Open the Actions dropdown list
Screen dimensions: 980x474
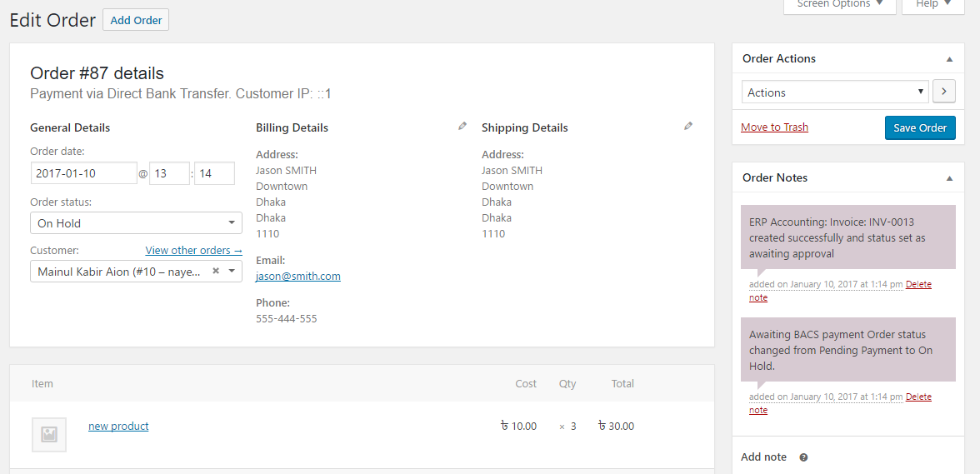[x=835, y=92]
